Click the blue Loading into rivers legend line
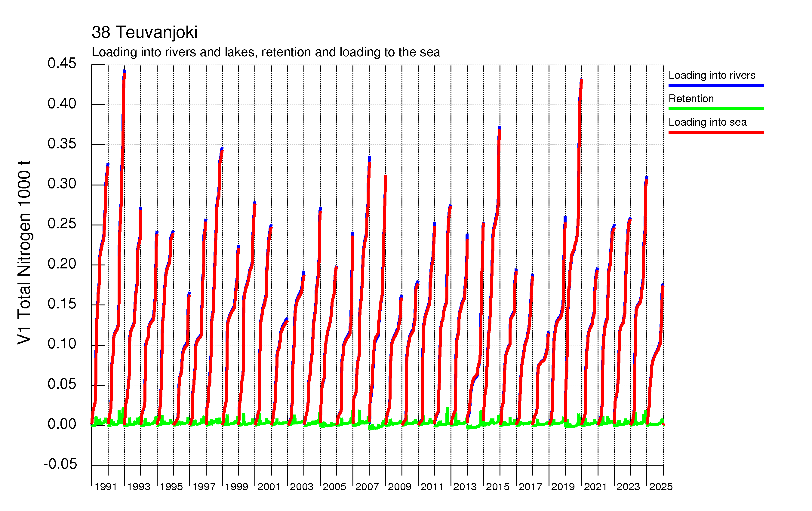The width and height of the screenshot is (812, 511). (x=716, y=86)
